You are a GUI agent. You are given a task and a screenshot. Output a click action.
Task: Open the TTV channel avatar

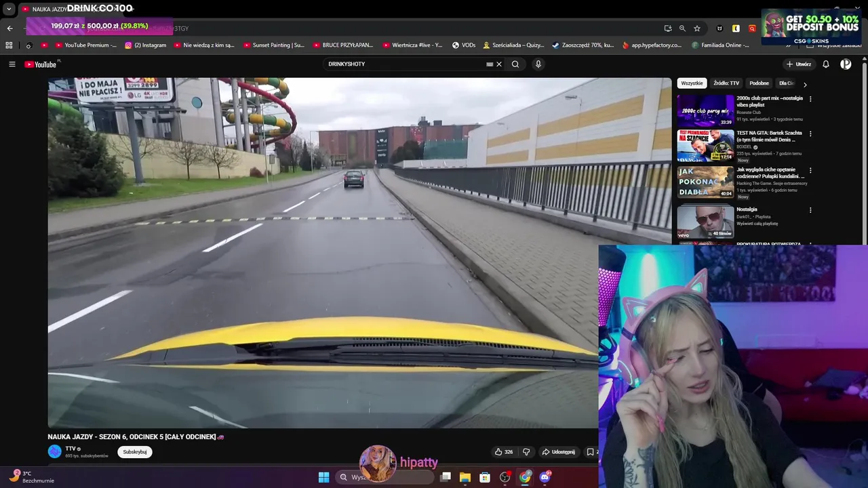[x=54, y=451]
